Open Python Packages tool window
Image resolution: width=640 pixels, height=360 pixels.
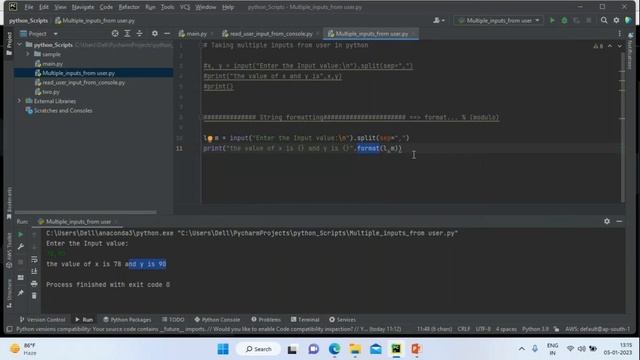coord(127,320)
